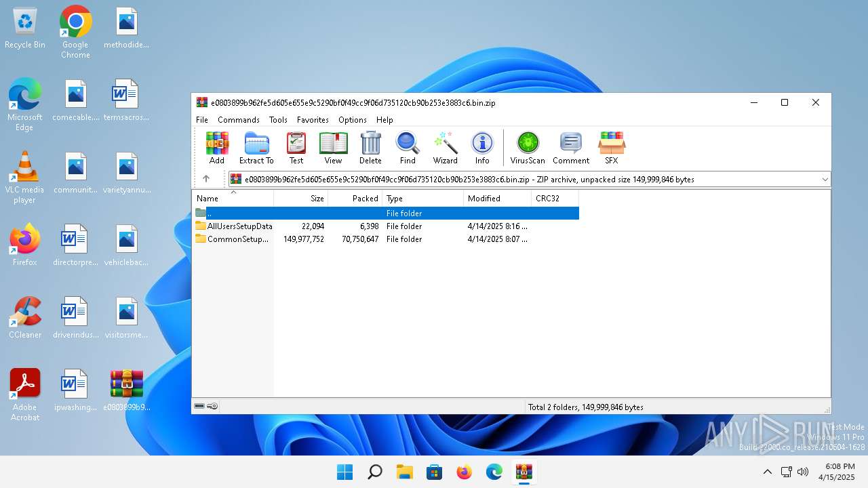The height and width of the screenshot is (488, 868).
Task: Click the drive icon in status bar
Action: click(199, 407)
